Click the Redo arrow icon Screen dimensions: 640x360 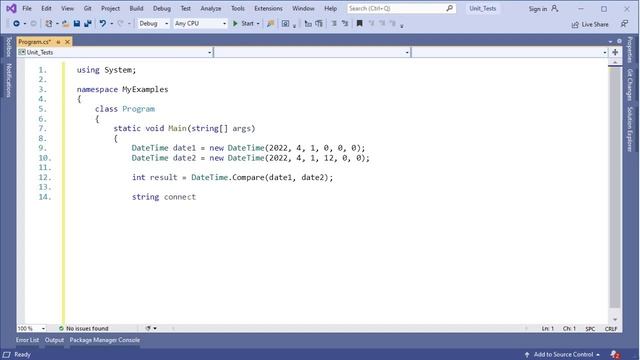point(120,24)
